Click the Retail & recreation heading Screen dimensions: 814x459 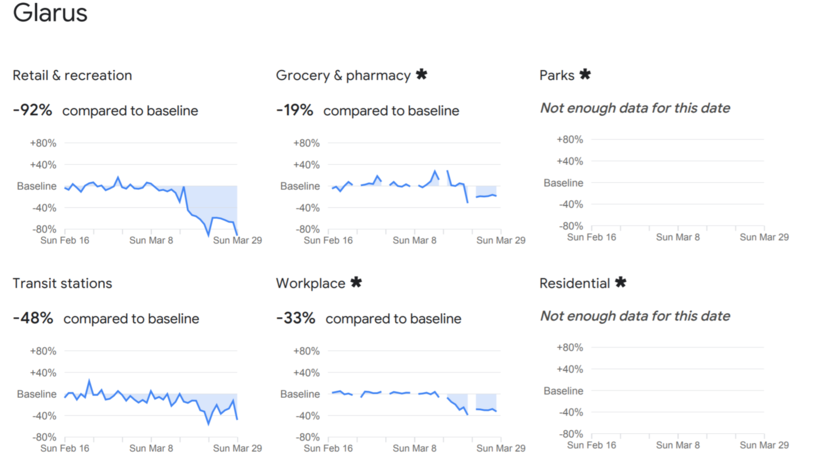72,76
